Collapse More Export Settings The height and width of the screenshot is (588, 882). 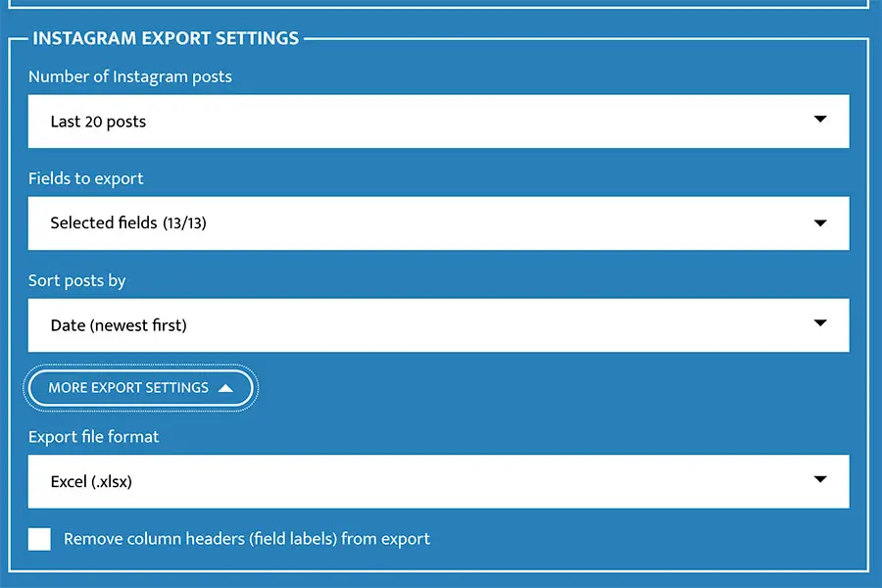[x=140, y=388]
